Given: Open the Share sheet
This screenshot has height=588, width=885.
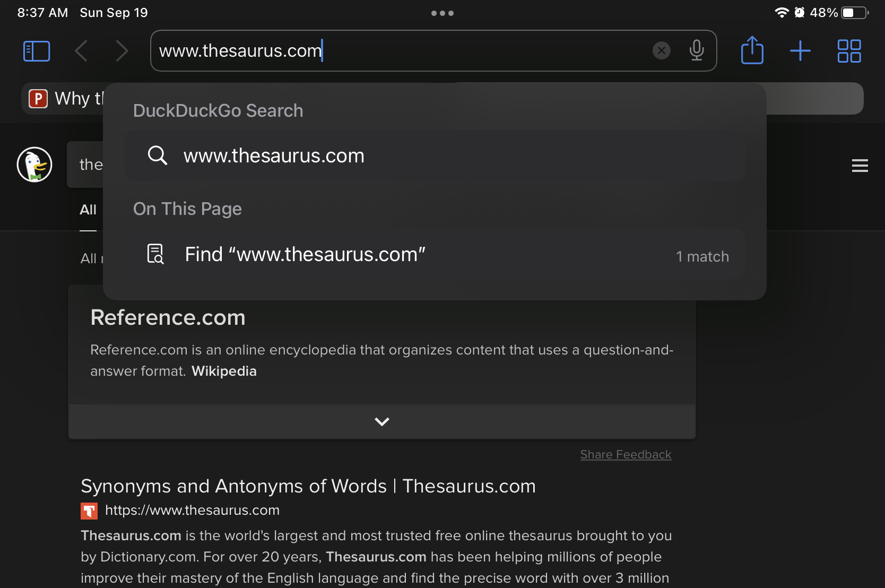Looking at the screenshot, I should pyautogui.click(x=752, y=50).
